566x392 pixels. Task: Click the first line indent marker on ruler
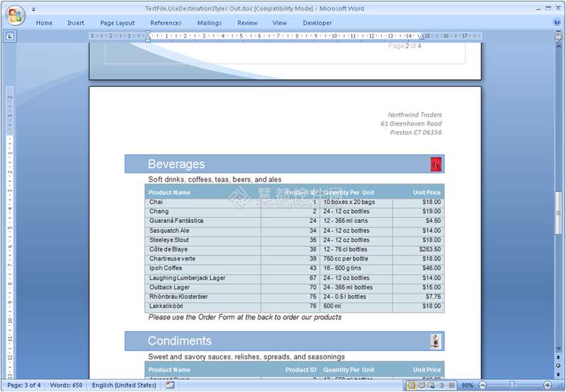148,33
